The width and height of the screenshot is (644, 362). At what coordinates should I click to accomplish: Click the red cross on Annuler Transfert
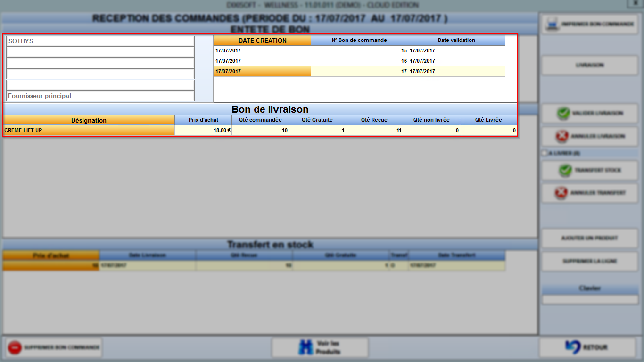[x=561, y=193]
